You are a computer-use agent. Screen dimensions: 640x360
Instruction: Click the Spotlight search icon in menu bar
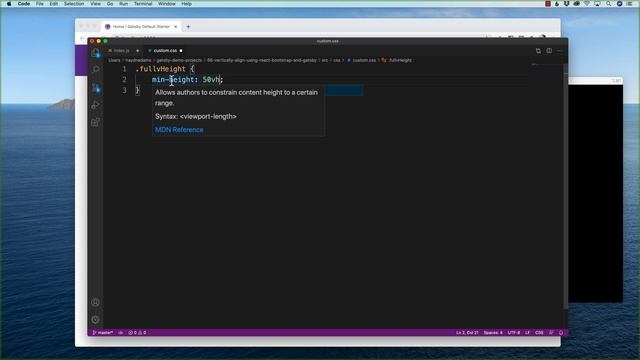pyautogui.click(x=609, y=4)
